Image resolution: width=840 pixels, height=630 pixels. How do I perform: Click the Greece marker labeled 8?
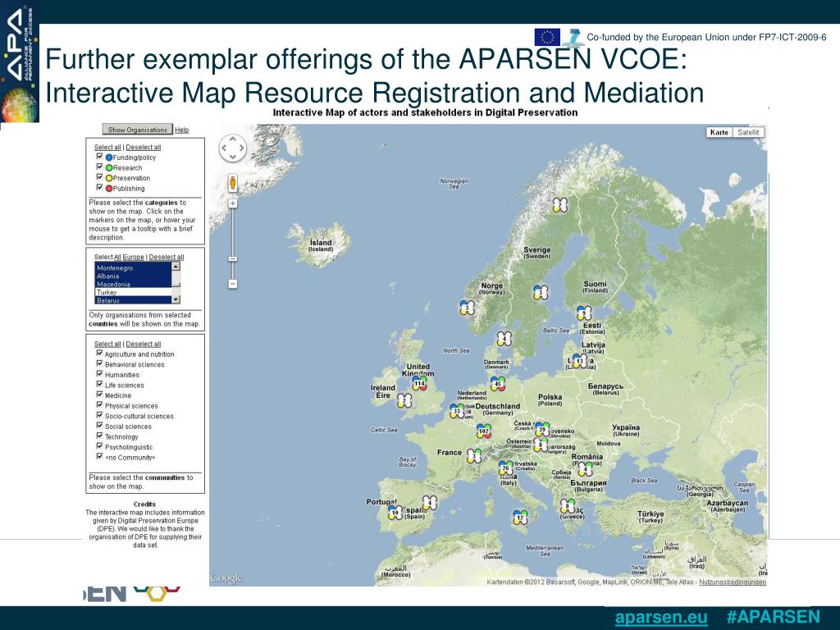coord(568,505)
